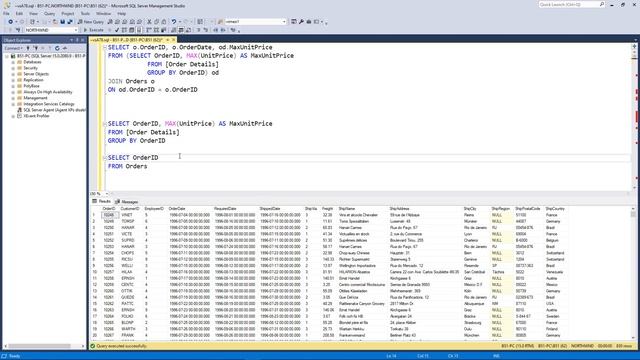The image size is (640, 360).
Task: Expand the XEvent Profiler node
Action: click(x=13, y=116)
